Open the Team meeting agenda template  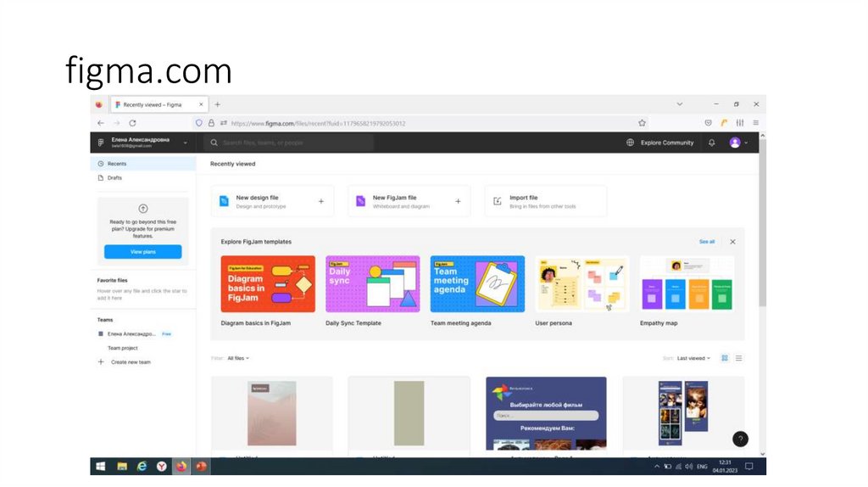click(x=477, y=283)
